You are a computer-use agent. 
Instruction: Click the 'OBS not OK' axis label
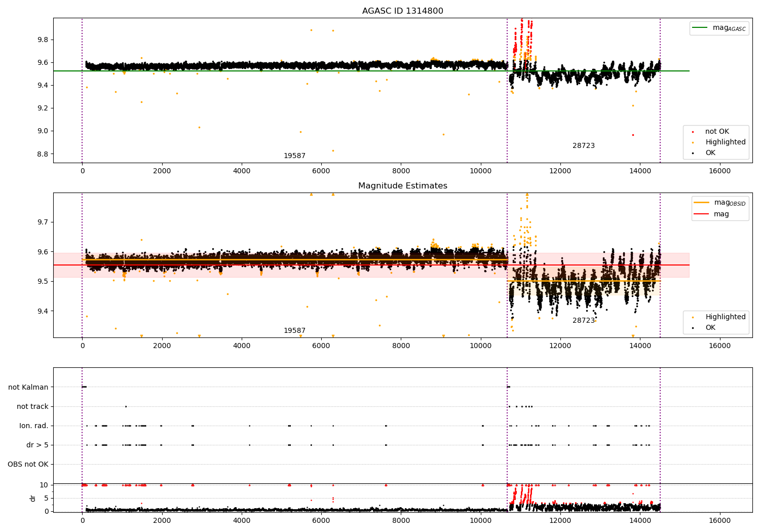[28, 464]
